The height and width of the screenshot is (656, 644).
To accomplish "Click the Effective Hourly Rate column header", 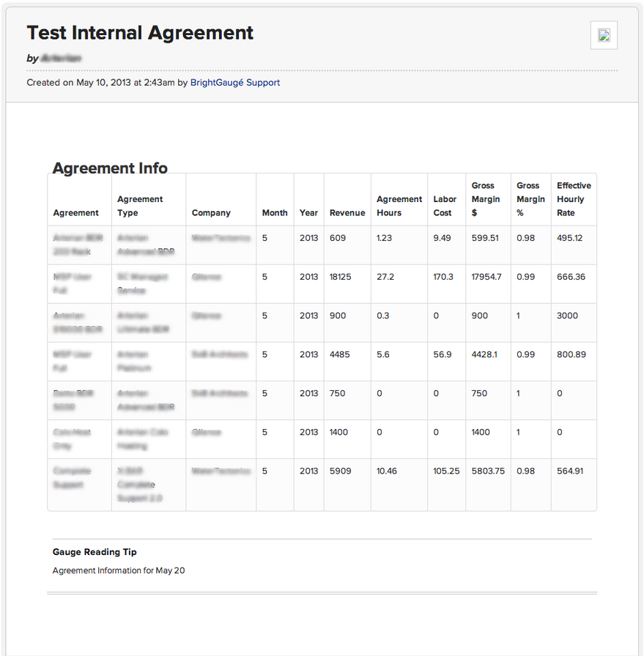I will pos(574,199).
